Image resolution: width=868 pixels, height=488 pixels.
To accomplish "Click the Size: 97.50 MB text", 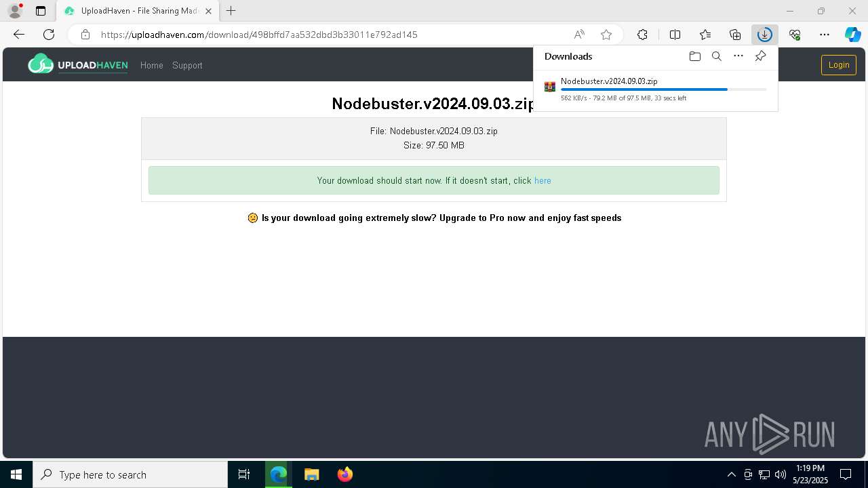I will pyautogui.click(x=434, y=145).
